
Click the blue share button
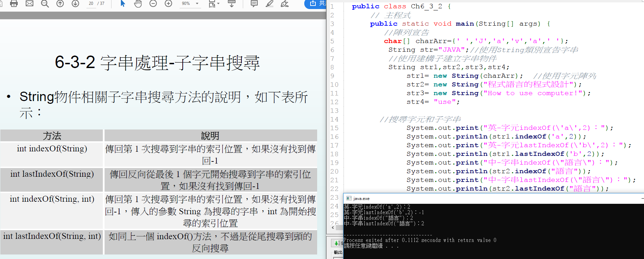click(x=315, y=3)
